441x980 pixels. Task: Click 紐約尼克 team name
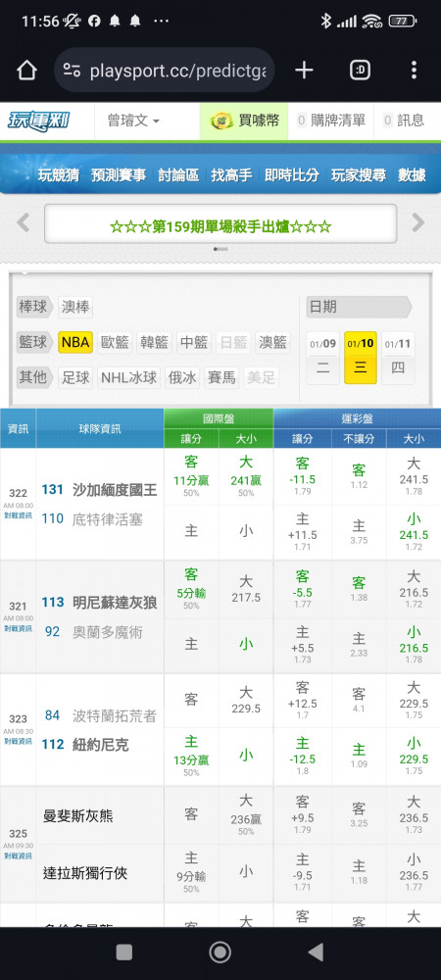click(101, 745)
